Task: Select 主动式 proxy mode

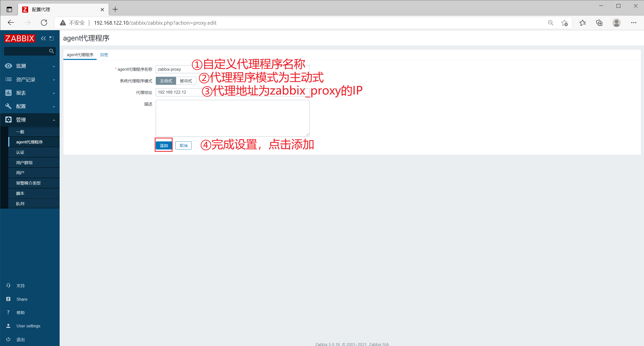Action: coord(166,81)
